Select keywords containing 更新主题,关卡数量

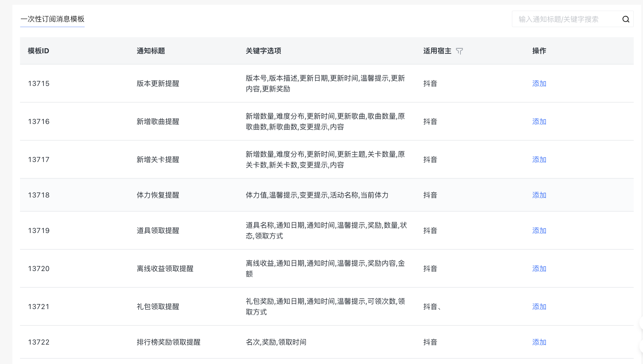tap(325, 159)
